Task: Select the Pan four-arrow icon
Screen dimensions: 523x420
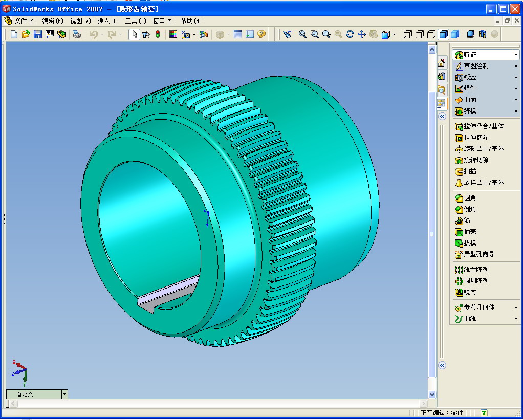Action: coord(362,34)
